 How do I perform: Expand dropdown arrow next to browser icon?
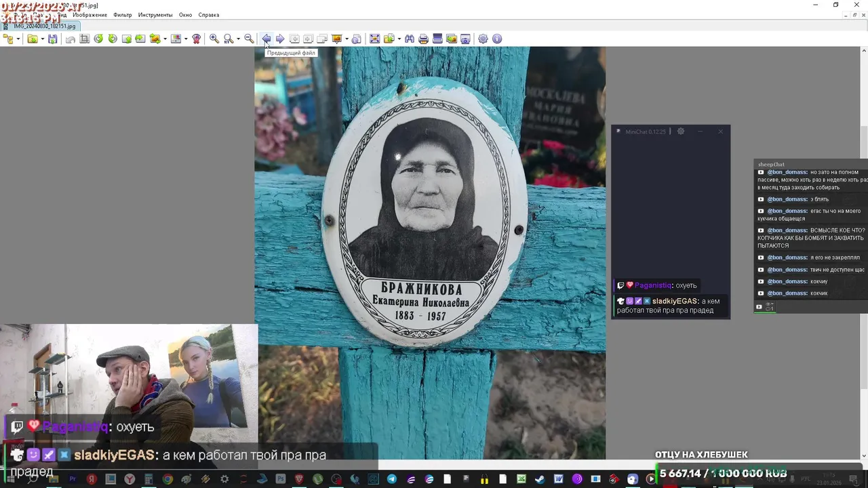tap(19, 39)
